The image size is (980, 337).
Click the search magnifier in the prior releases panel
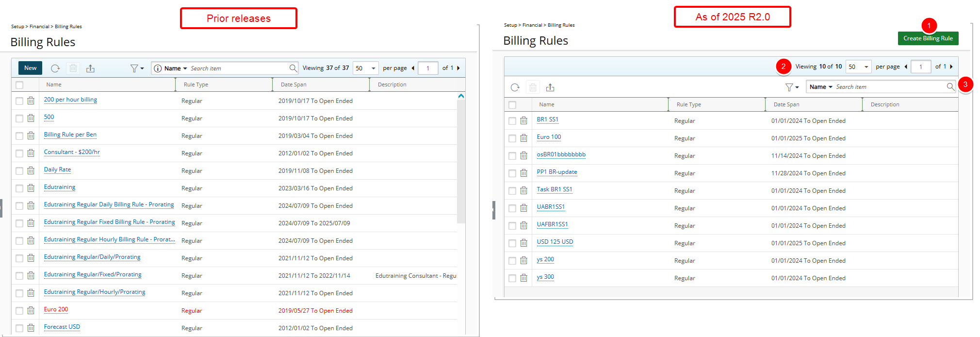point(293,68)
